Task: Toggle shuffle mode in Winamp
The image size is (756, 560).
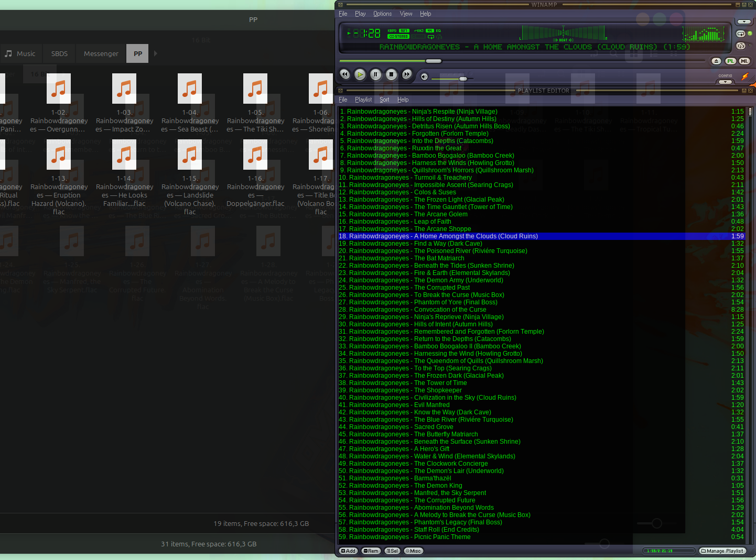Action: (x=741, y=46)
